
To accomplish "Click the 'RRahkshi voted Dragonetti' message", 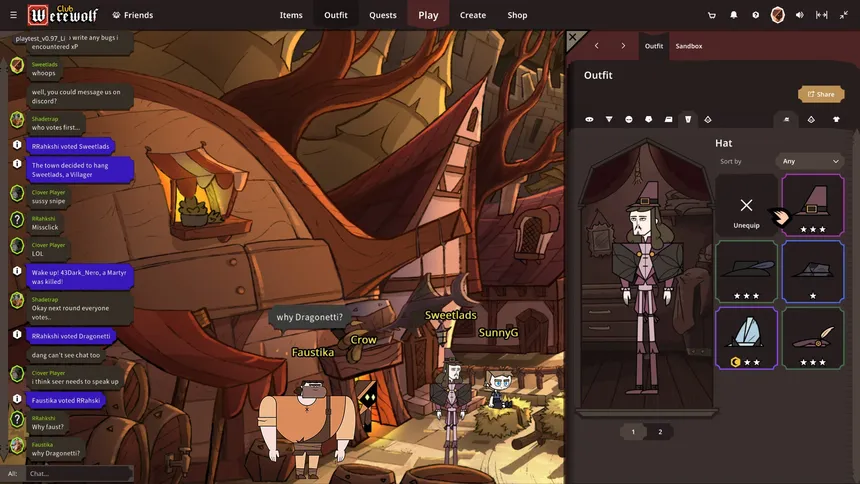I will click(71, 336).
